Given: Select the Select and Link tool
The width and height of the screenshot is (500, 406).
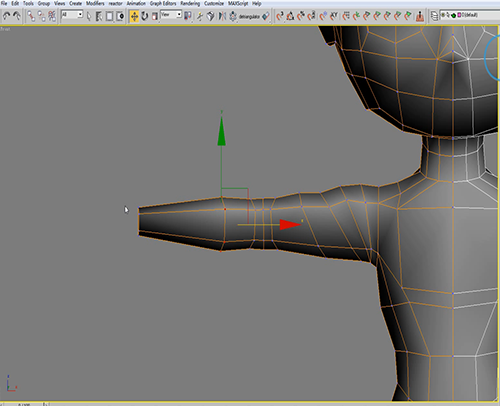Looking at the screenshot, I should click(31, 16).
